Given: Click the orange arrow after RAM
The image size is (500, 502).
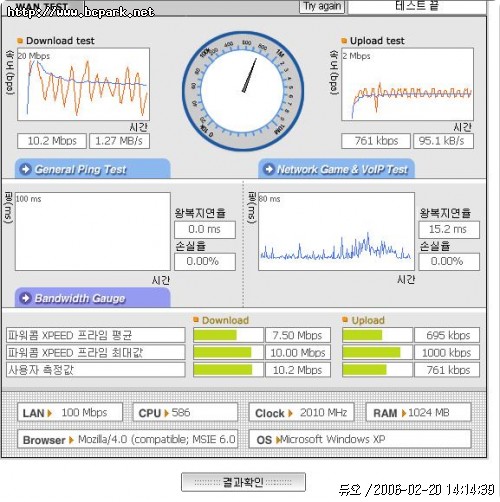Looking at the screenshot, I should click(404, 413).
